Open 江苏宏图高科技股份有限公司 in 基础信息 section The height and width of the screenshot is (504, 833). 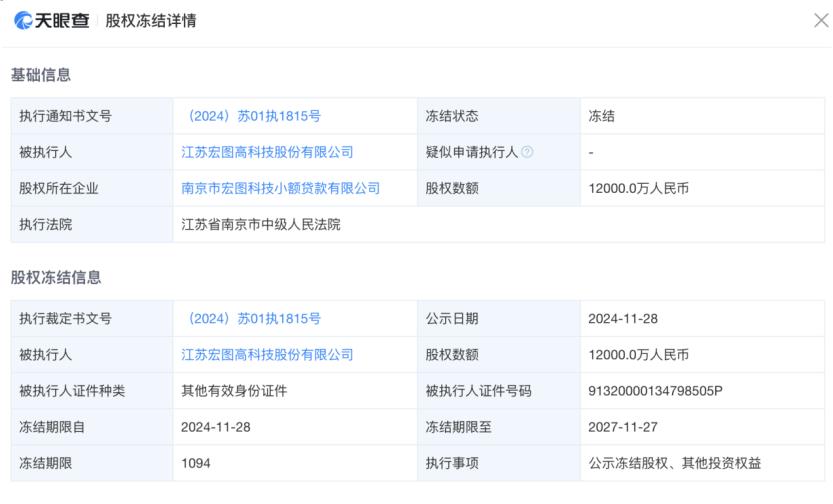(267, 152)
